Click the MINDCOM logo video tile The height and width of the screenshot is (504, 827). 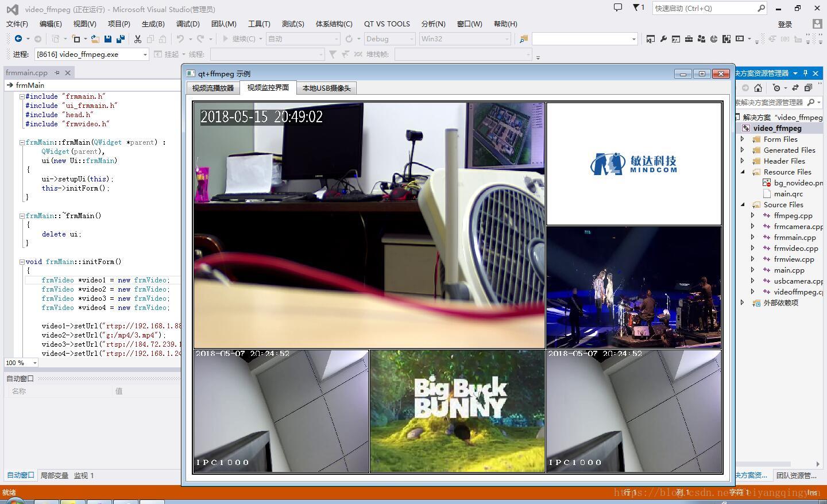click(x=634, y=164)
